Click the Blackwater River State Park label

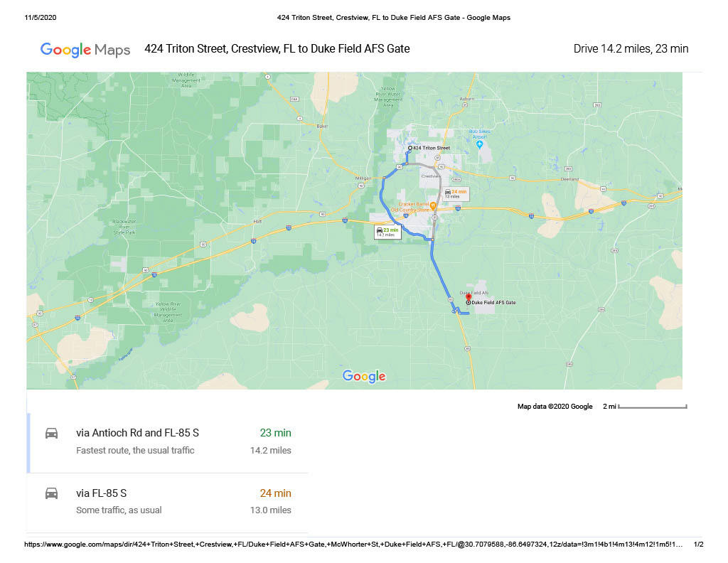click(x=128, y=226)
